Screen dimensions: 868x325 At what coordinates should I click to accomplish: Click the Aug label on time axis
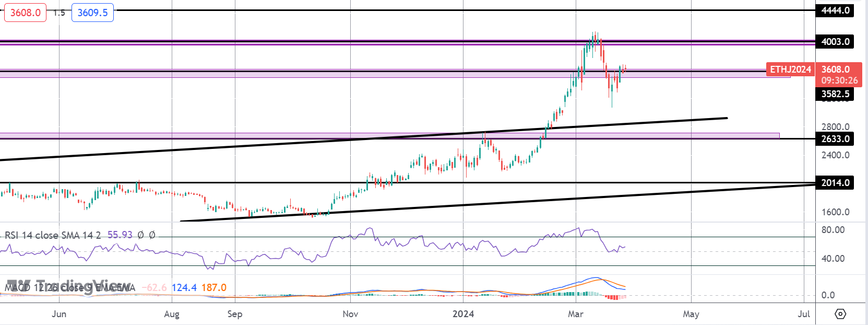point(172,314)
